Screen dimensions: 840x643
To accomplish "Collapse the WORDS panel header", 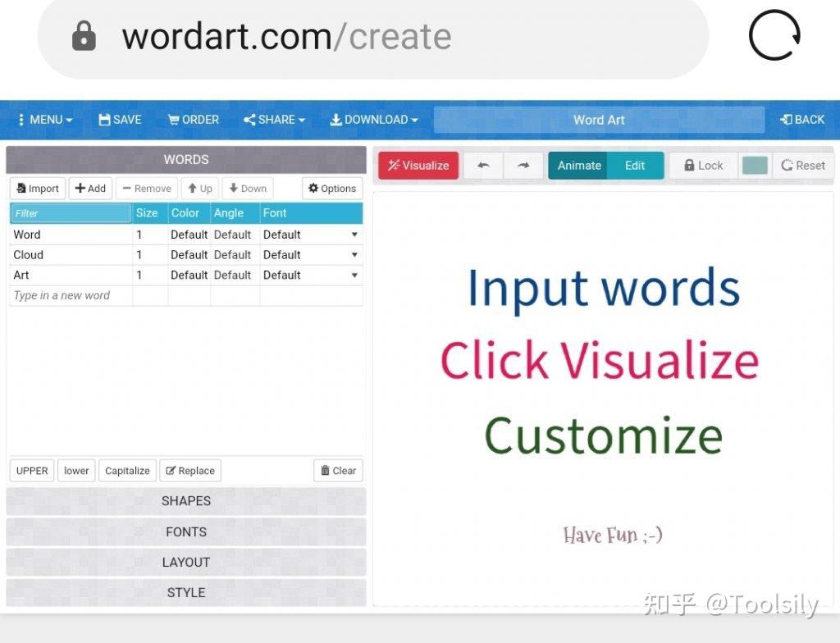I will click(186, 159).
